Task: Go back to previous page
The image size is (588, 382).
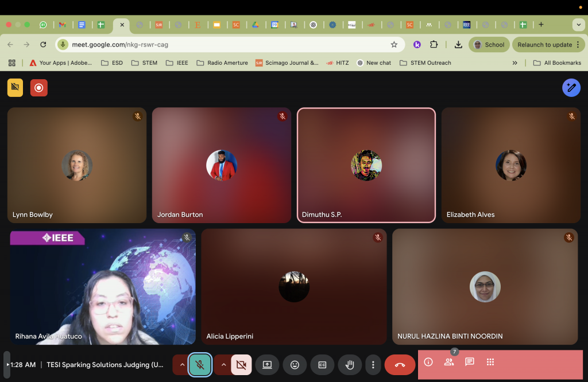Action: pyautogui.click(x=10, y=45)
